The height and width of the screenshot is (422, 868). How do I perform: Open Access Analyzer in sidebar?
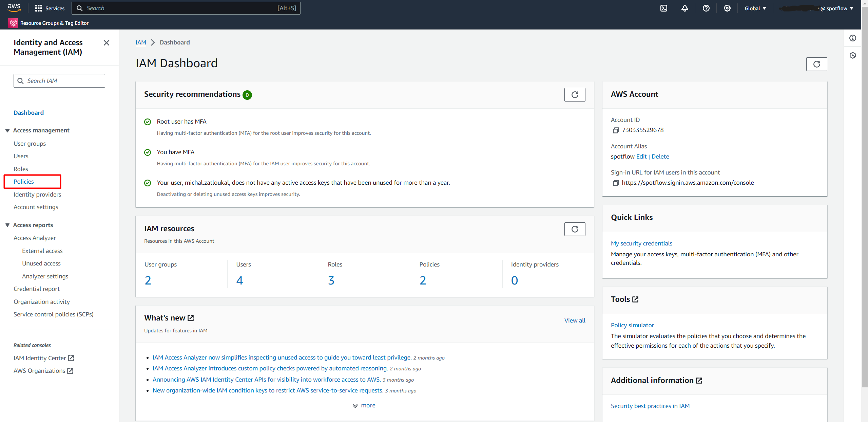(x=35, y=238)
